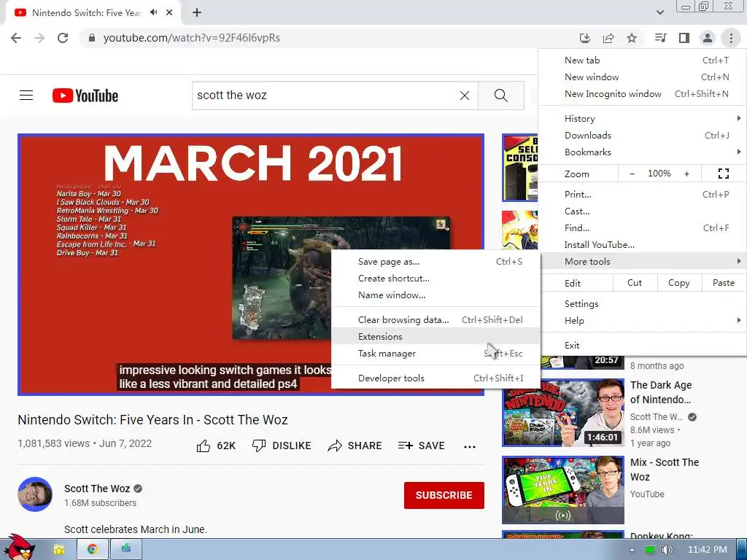Click the SHARE button under video
The width and height of the screenshot is (747, 560).
point(355,446)
